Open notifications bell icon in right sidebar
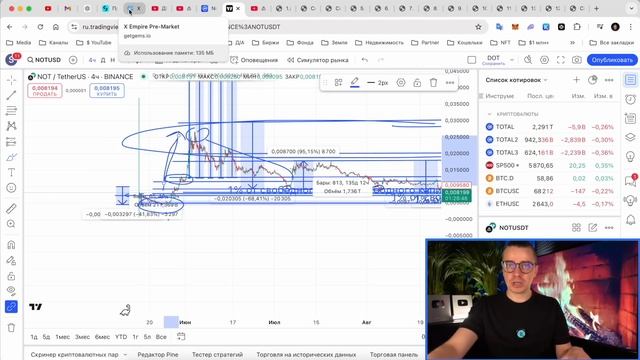Image resolution: width=640 pixels, height=360 pixels. pyautogui.click(x=630, y=220)
